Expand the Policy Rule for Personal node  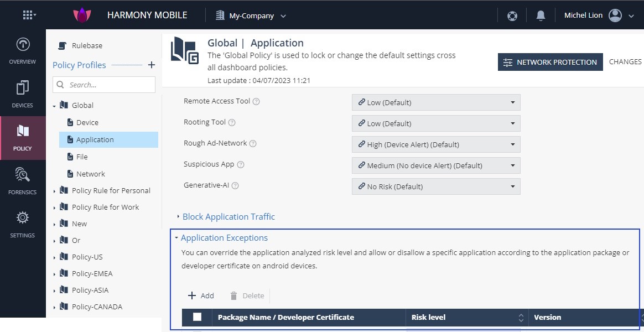54,191
